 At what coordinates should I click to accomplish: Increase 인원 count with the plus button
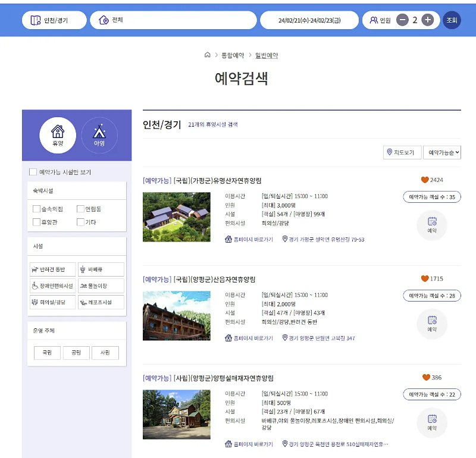coord(428,20)
